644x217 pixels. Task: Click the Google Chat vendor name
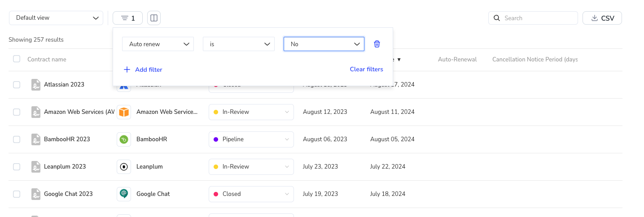click(153, 194)
